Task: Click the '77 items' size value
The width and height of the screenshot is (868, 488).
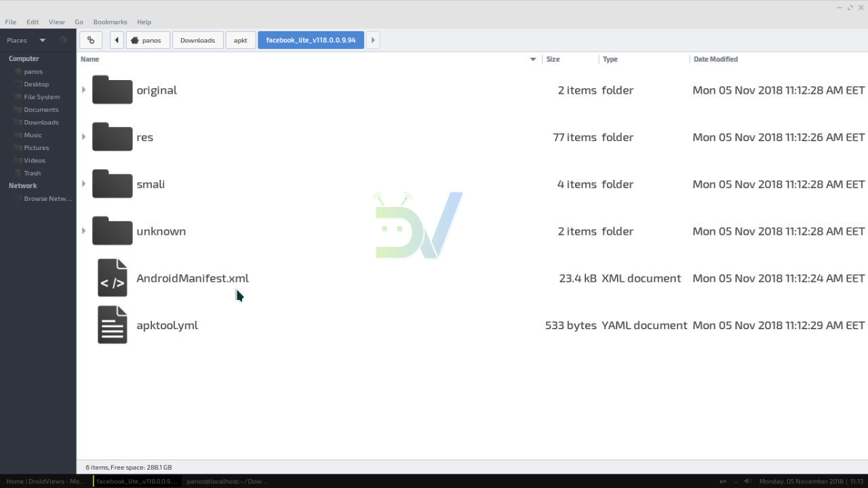Action: (574, 137)
